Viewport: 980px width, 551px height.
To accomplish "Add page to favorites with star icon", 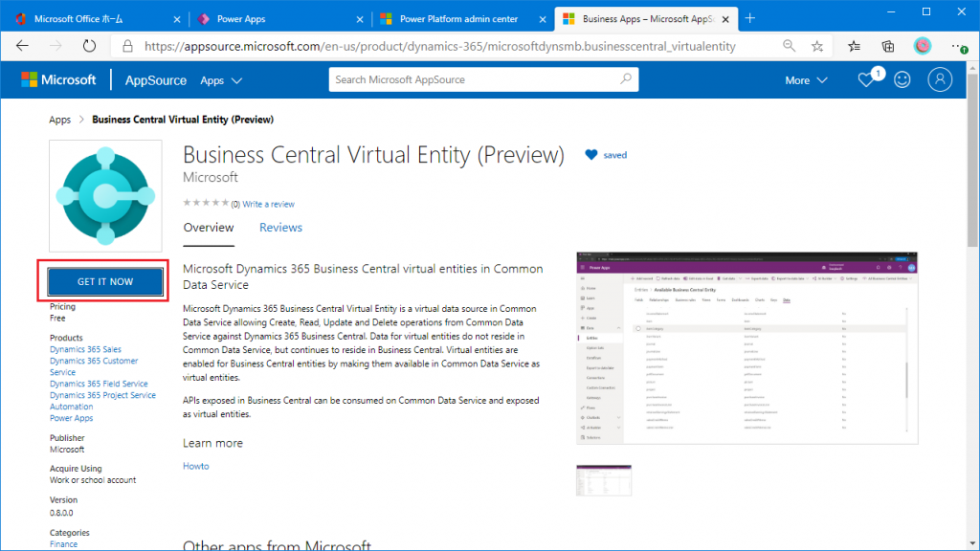I will [817, 45].
